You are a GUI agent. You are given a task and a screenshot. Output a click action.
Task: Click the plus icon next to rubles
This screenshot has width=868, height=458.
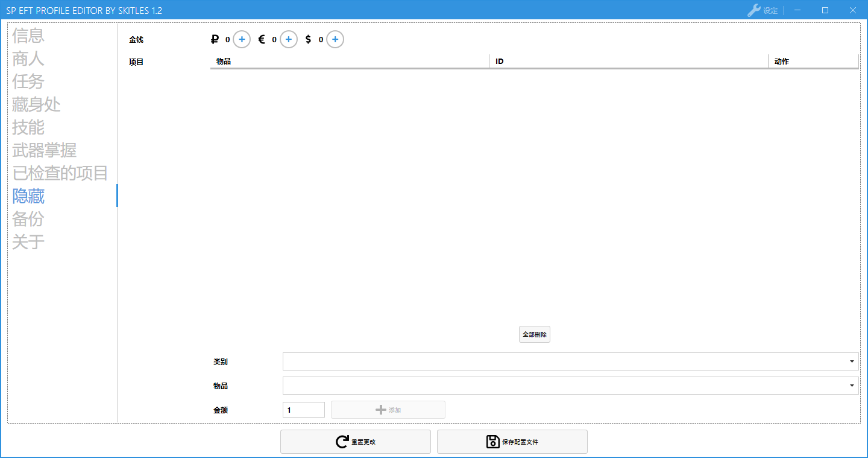tap(242, 39)
